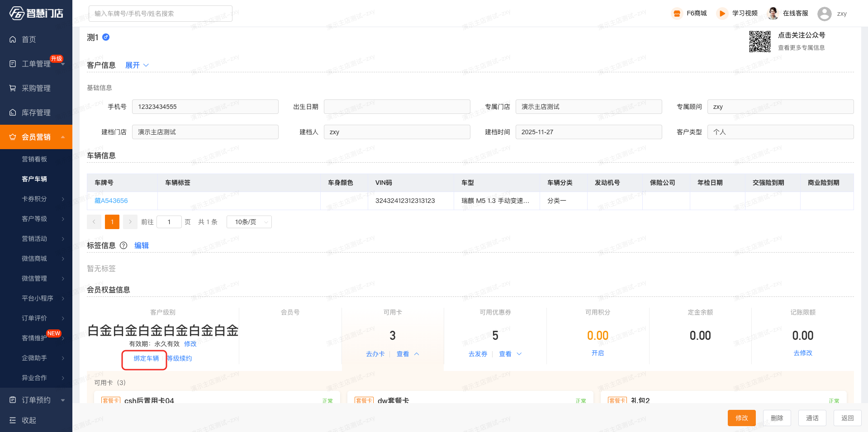Expand 客户信息 with 展开
Image resolution: width=868 pixels, height=432 pixels.
(x=137, y=65)
